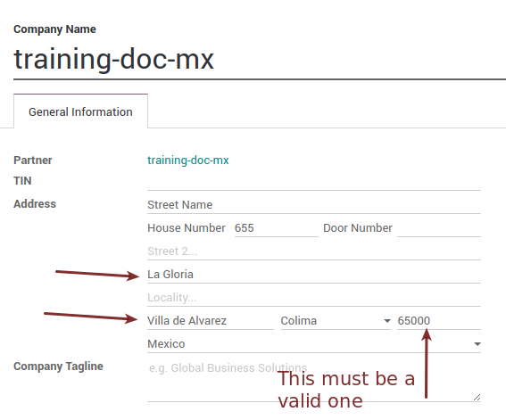Open the training-doc-mx partner link
This screenshot has width=506, height=420.
(x=188, y=161)
